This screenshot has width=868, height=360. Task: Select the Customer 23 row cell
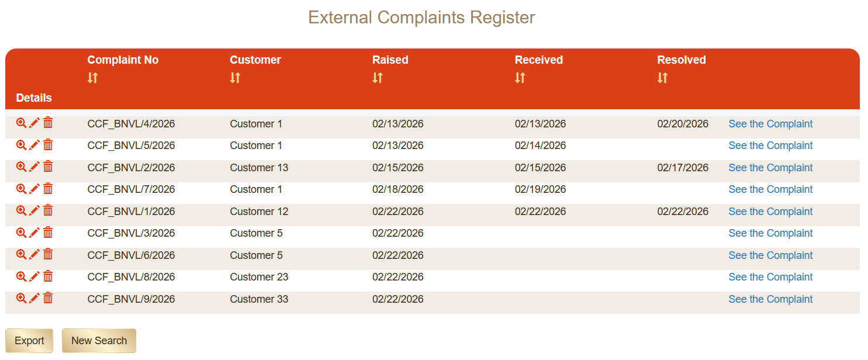tap(259, 277)
